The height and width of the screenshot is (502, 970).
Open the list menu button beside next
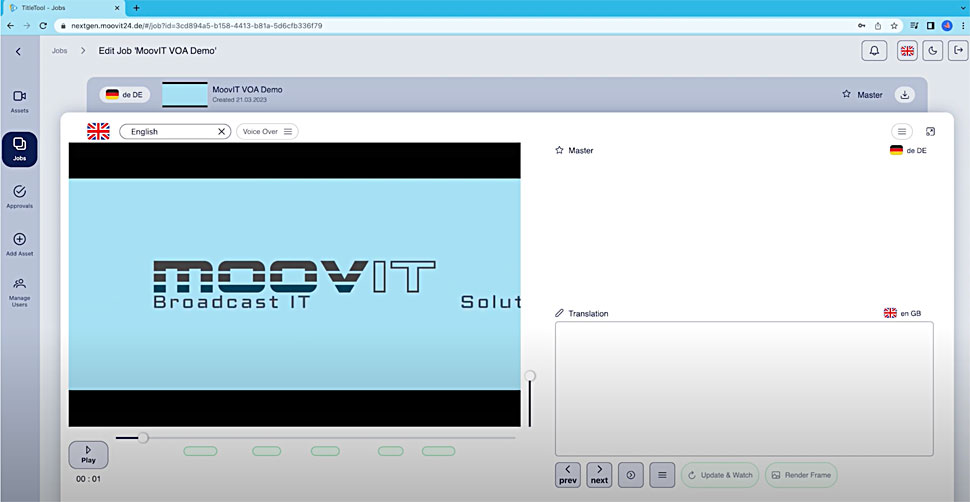(662, 475)
